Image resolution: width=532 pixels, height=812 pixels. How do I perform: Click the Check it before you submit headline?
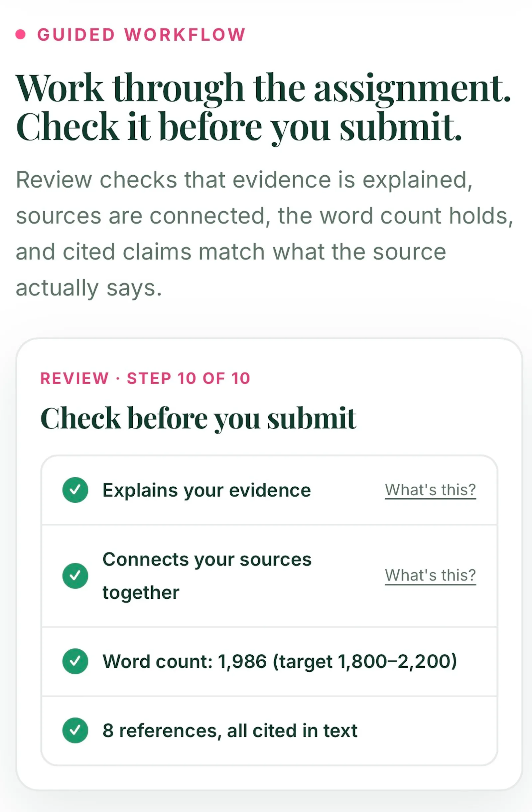tap(239, 127)
